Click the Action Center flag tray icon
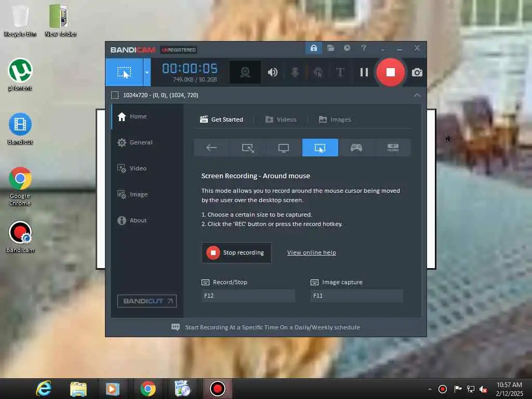The width and height of the screenshot is (532, 399). click(457, 389)
